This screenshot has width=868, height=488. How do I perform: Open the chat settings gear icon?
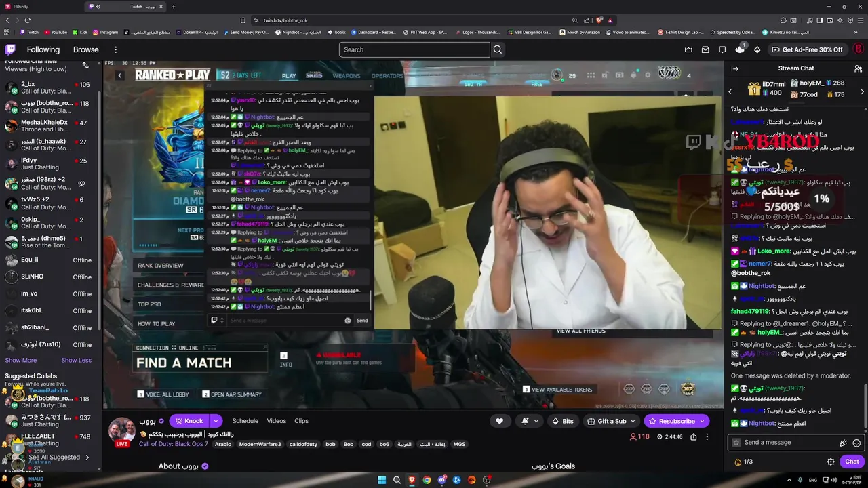tap(831, 462)
